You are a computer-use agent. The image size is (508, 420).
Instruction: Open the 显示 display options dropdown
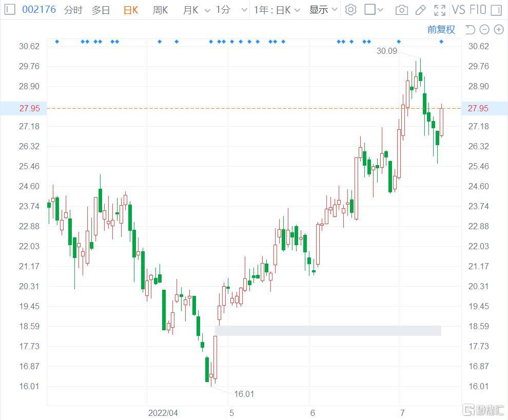[x=323, y=10]
